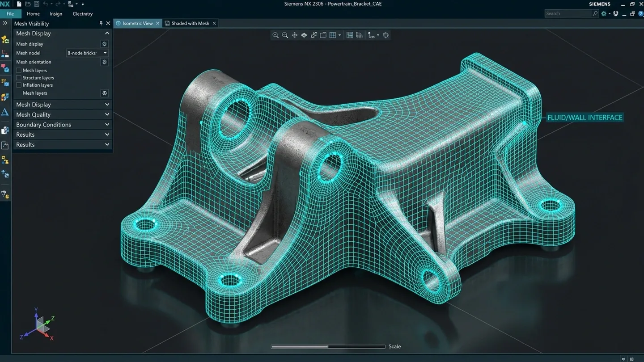644x362 pixels.
Task: Enable the Inflation layers checkbox
Action: click(x=19, y=85)
